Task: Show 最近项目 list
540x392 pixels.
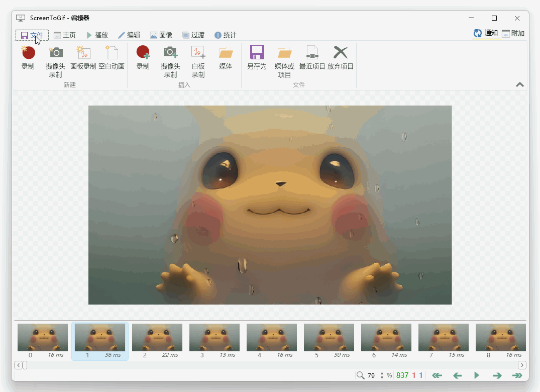Action: tap(312, 58)
